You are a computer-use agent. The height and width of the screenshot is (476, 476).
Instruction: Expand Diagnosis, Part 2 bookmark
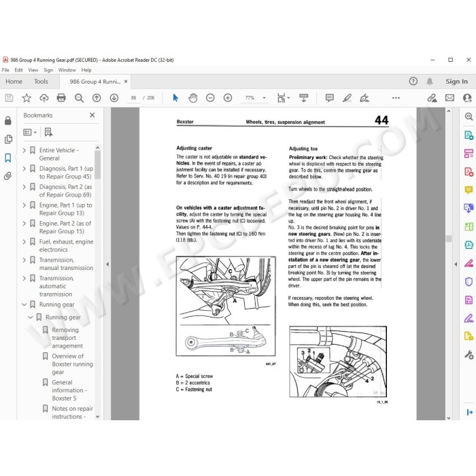click(24, 187)
